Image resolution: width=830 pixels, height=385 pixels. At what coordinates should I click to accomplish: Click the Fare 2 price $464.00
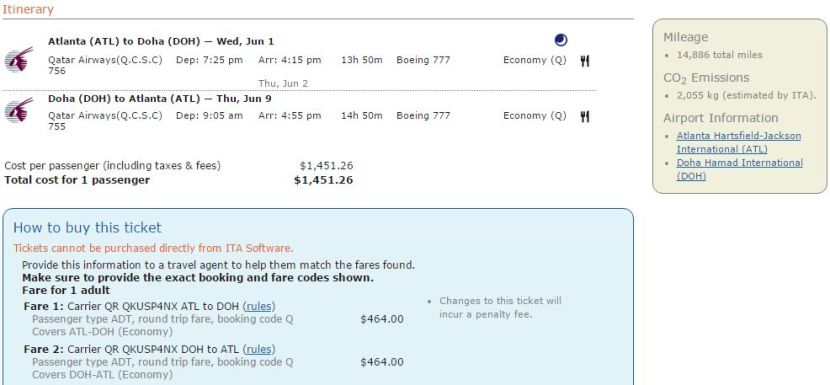(382, 362)
